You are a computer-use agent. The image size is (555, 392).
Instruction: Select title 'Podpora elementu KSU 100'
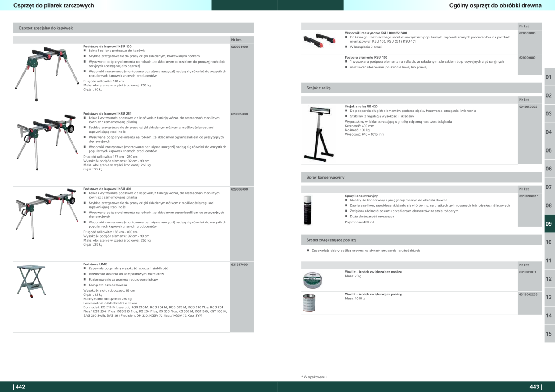[366, 57]
